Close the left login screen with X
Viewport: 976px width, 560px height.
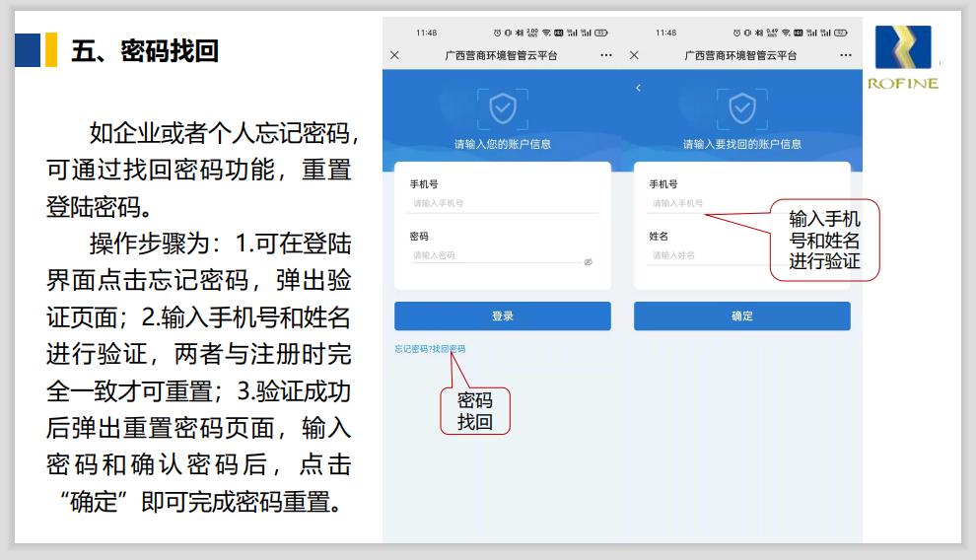(394, 55)
